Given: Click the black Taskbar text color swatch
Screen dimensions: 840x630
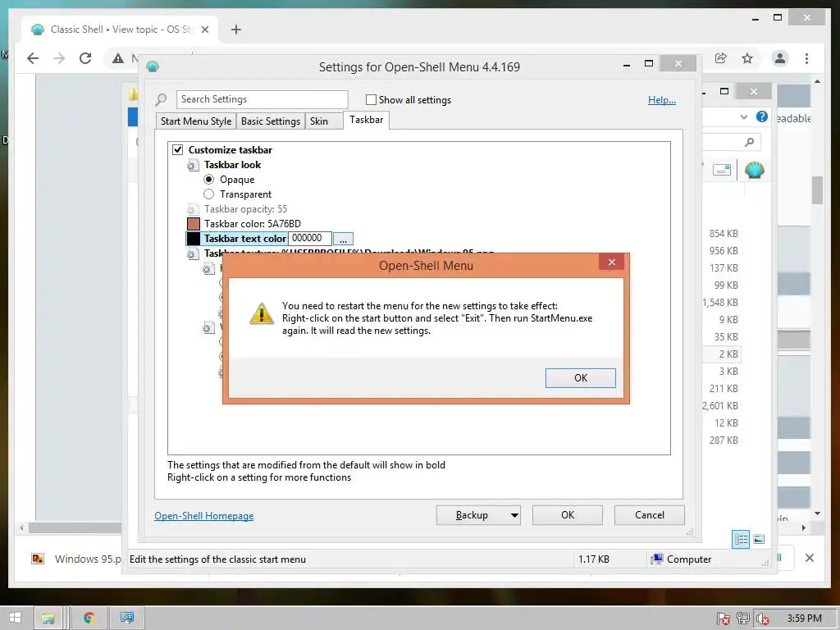Looking at the screenshot, I should coord(194,239).
